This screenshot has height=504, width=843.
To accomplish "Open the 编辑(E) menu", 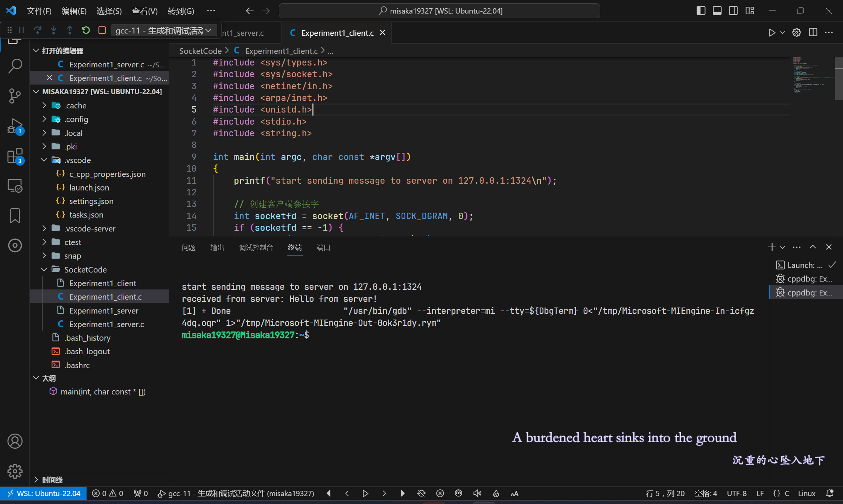I will pyautogui.click(x=74, y=11).
